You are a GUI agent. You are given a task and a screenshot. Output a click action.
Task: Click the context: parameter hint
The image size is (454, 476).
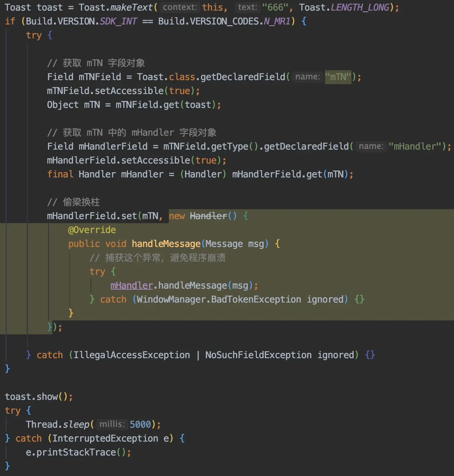pyautogui.click(x=180, y=7)
